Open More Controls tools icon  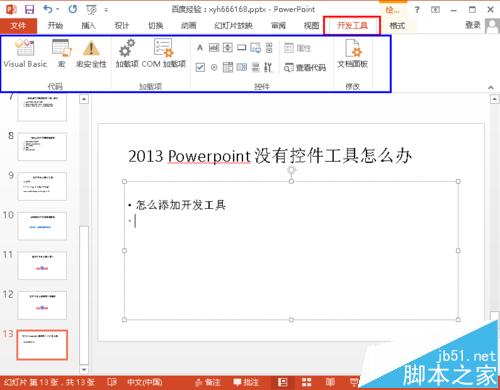pos(268,67)
